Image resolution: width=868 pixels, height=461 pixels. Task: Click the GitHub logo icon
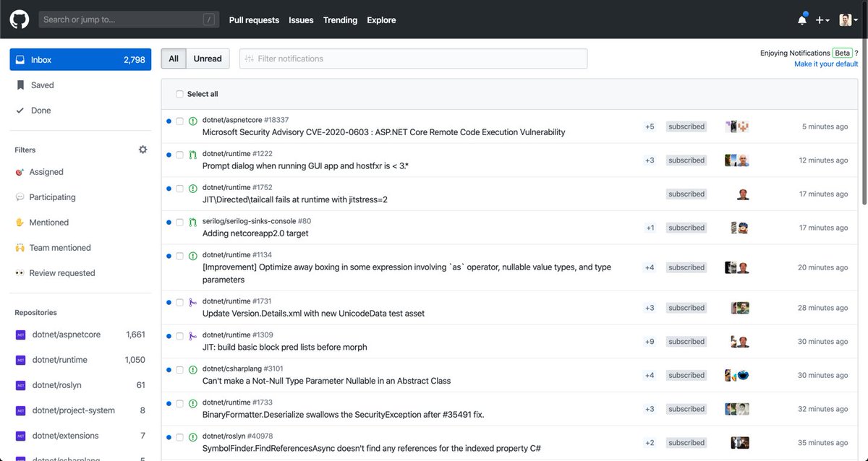pyautogui.click(x=20, y=20)
